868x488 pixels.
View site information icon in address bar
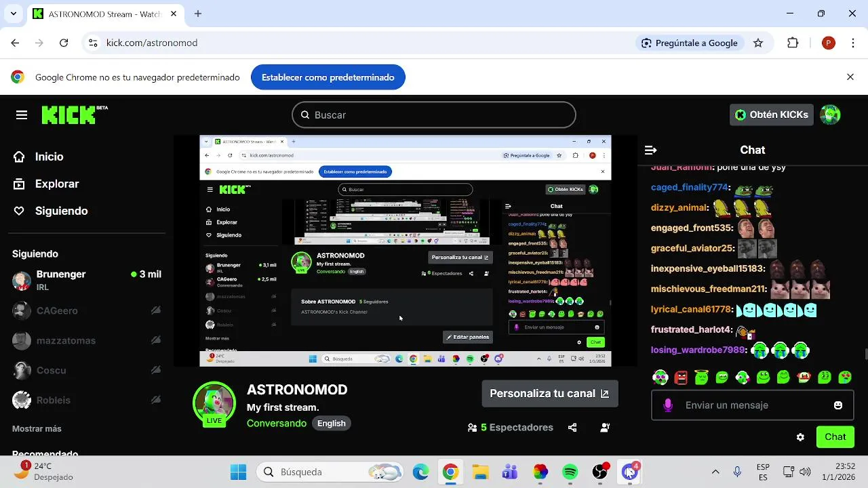coord(93,43)
